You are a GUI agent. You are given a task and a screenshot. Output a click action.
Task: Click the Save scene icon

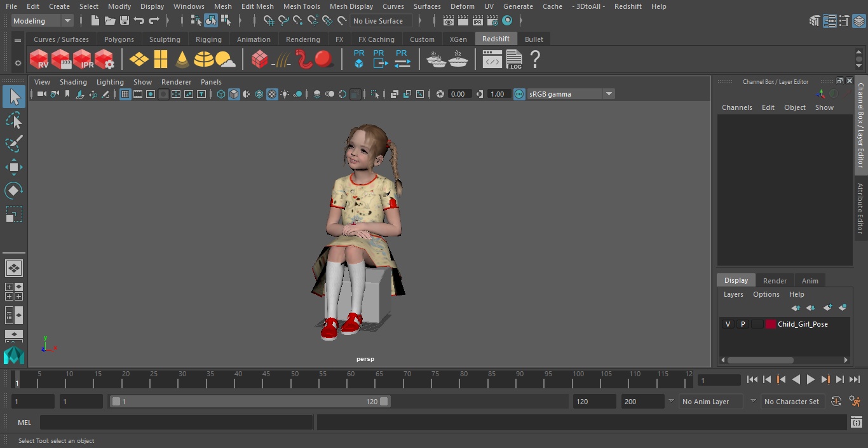125,21
